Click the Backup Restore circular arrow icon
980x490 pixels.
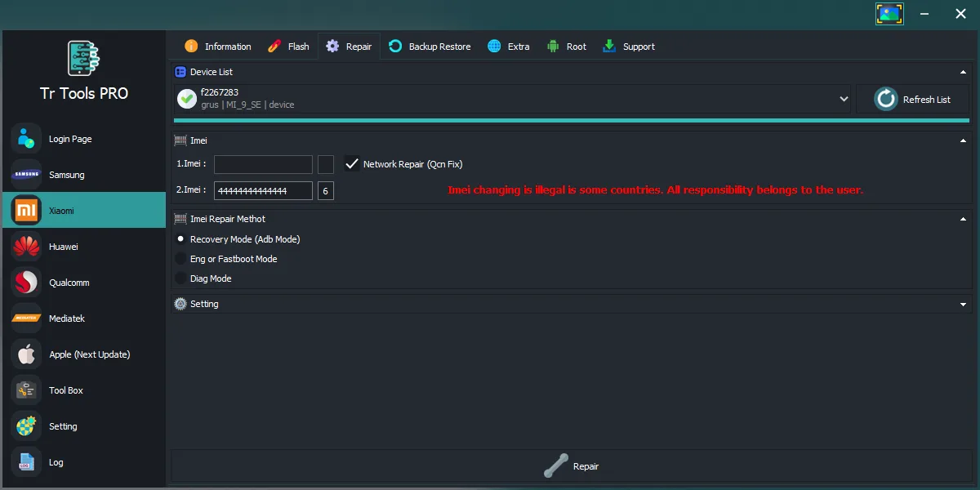[395, 46]
